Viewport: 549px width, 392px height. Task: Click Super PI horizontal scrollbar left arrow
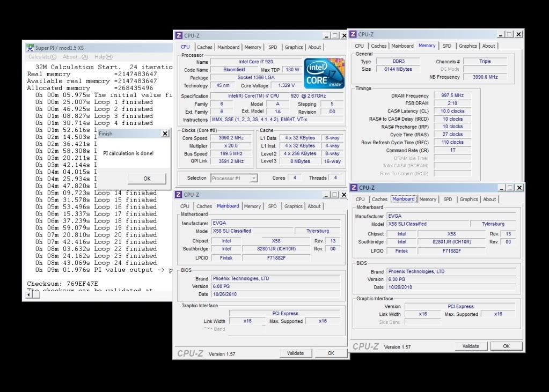tap(29, 295)
